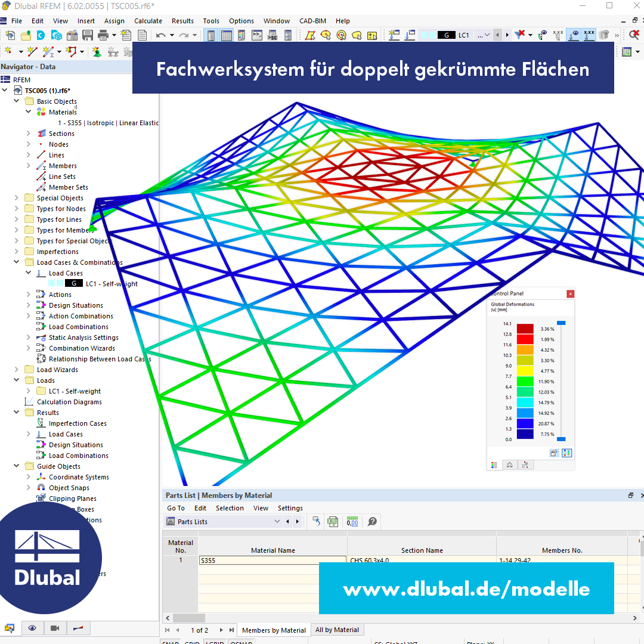This screenshot has height=644, width=644.
Task: Click the decimal places 0,00 icon
Action: tap(352, 522)
